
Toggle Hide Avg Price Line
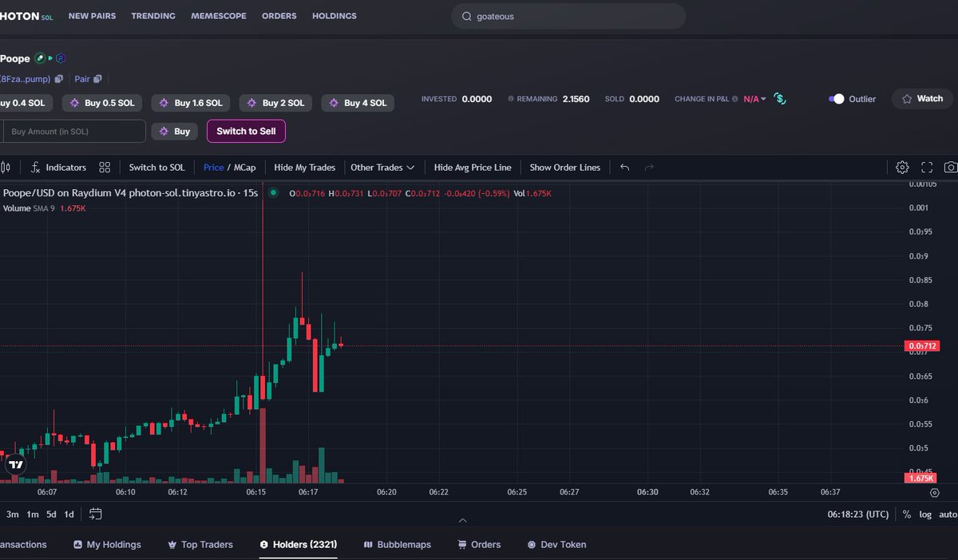[473, 168]
